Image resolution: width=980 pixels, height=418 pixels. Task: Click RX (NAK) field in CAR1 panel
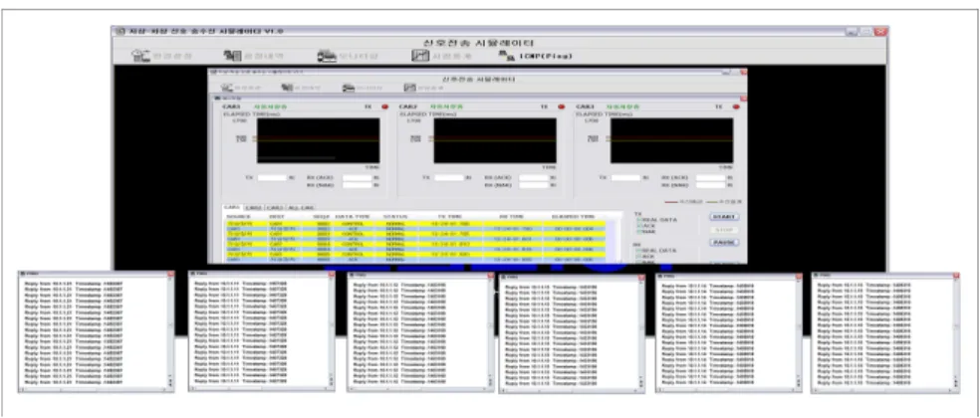click(x=357, y=185)
